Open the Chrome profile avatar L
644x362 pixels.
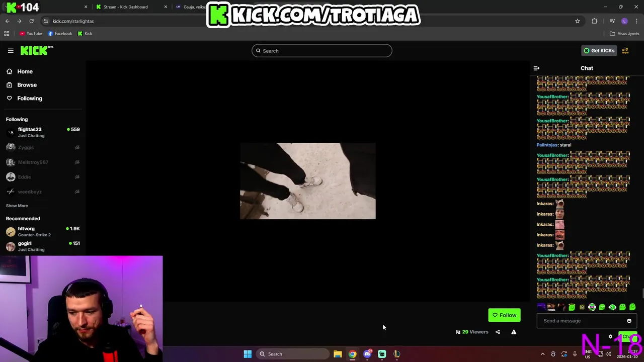(x=624, y=21)
